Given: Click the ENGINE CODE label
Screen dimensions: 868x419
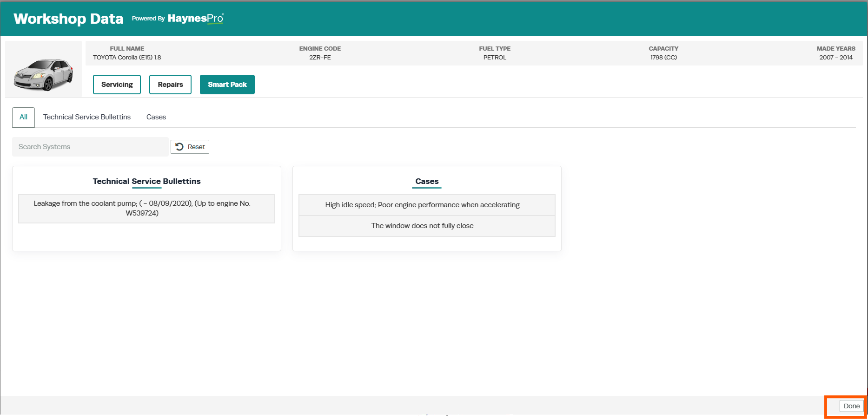Looking at the screenshot, I should pos(320,48).
